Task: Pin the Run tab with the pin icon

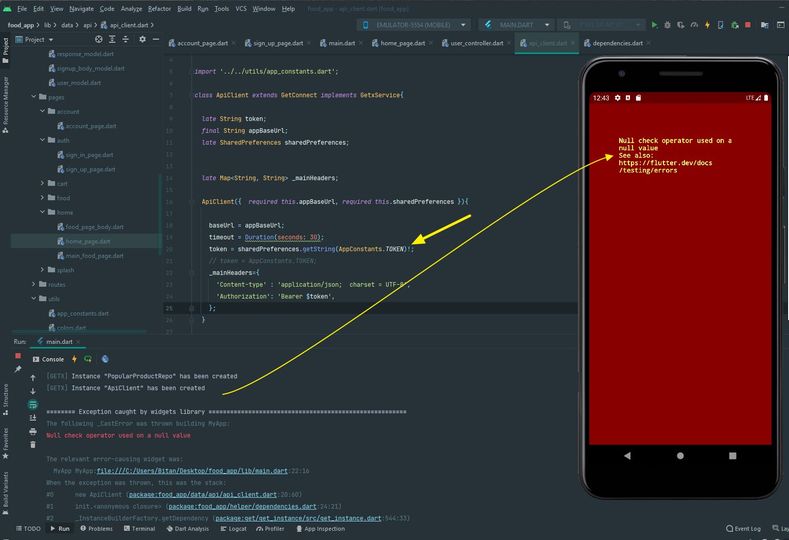Action: 18,369
